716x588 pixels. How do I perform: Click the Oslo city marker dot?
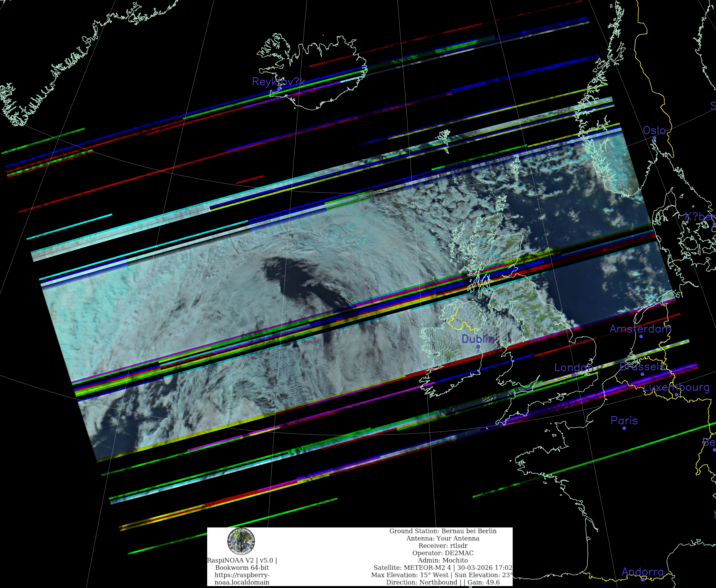[654, 138]
